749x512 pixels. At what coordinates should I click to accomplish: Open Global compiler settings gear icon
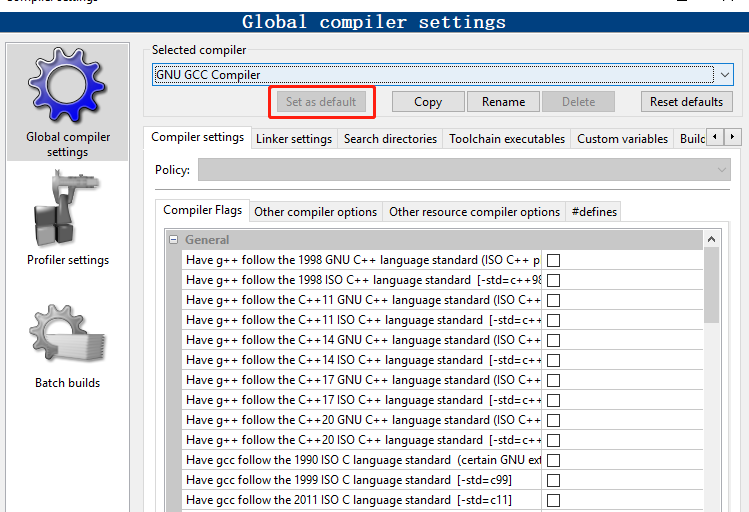click(66, 85)
